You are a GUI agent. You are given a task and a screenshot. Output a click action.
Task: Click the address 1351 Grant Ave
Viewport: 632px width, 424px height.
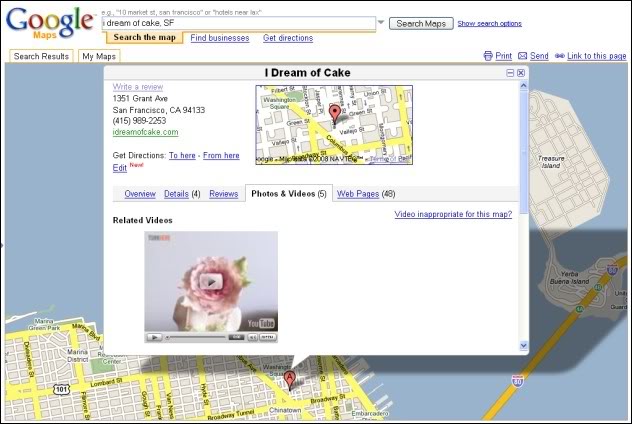[x=140, y=98]
